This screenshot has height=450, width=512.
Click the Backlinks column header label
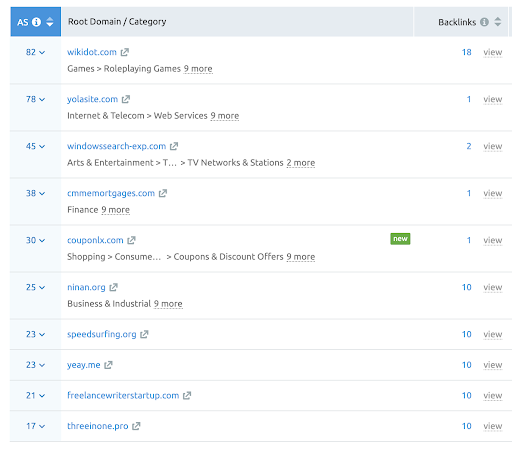coord(457,22)
